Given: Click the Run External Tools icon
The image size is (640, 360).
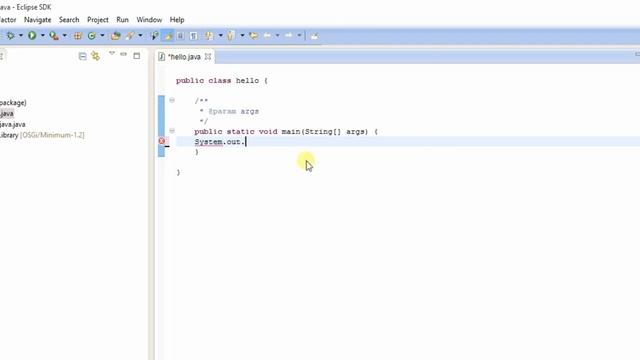Looking at the screenshot, I should coord(53,36).
